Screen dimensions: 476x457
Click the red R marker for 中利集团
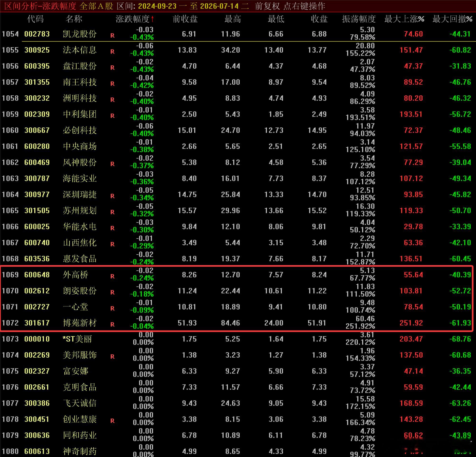pos(112,116)
